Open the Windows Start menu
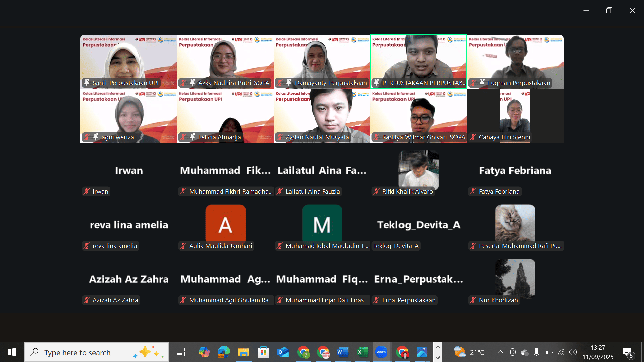644x362 pixels. click(x=12, y=352)
